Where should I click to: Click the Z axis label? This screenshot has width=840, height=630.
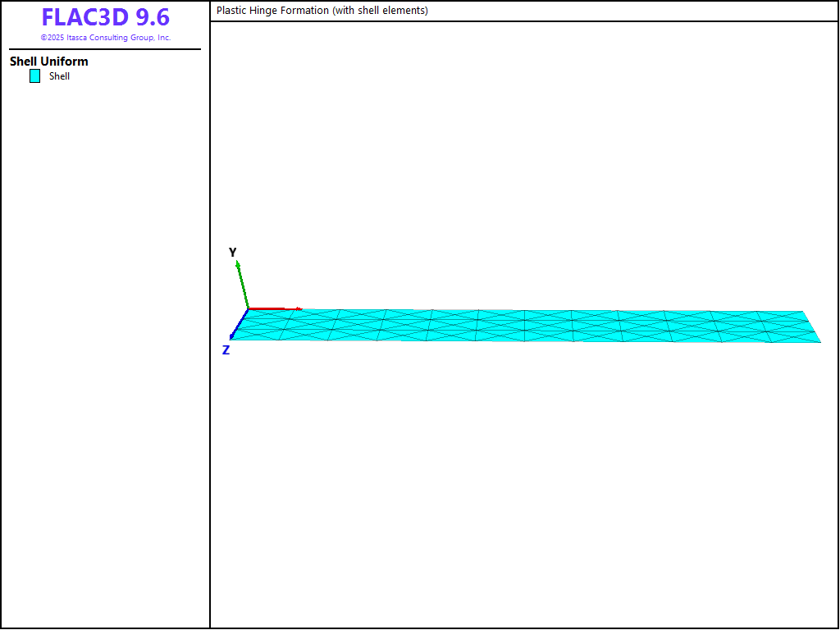(x=226, y=350)
